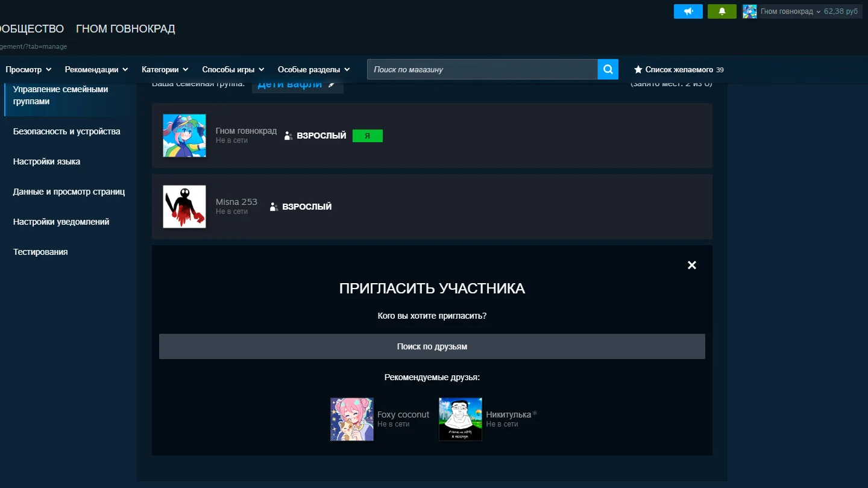Select Foxy coconut avatar to invite
The image size is (868, 488).
click(352, 419)
